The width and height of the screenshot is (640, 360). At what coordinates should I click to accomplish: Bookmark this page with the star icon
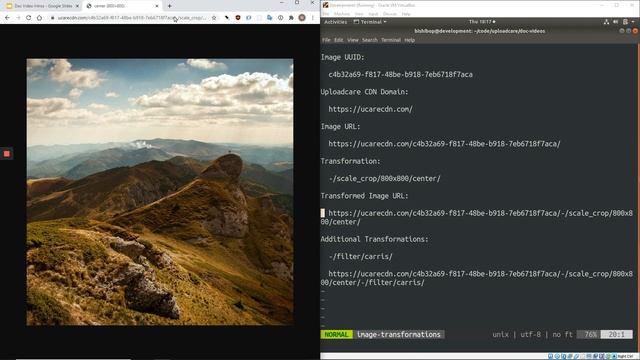214,18
